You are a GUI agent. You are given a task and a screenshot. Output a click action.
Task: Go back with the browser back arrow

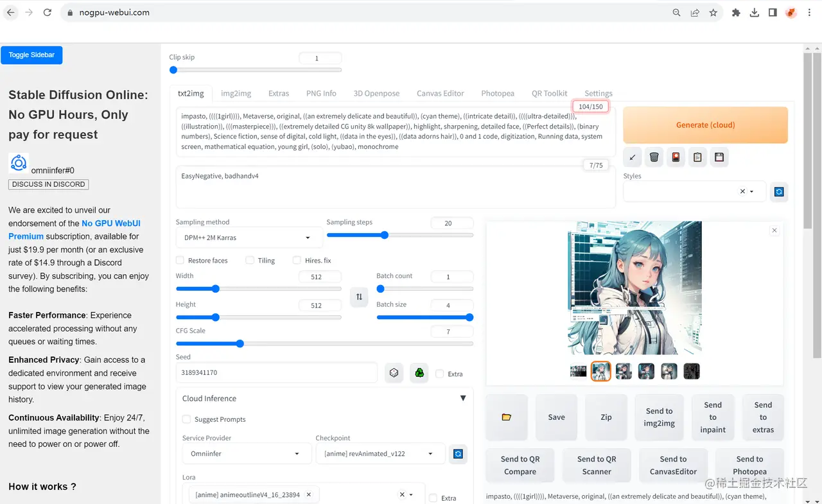(11, 12)
